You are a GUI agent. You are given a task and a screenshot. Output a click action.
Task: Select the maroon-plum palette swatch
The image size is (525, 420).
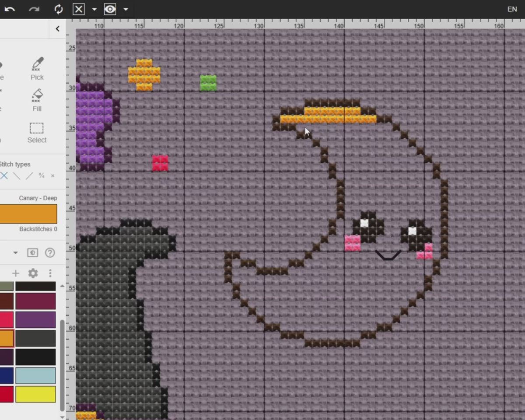(36, 301)
